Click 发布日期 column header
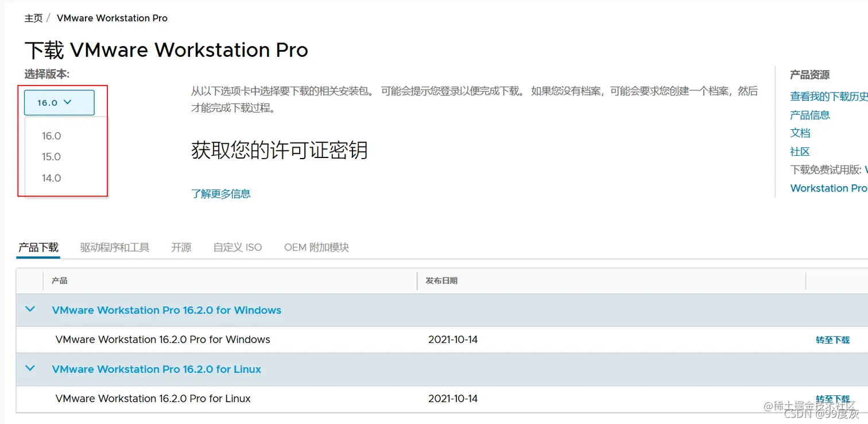Screen dimensions: 868x424 [x=441, y=281]
